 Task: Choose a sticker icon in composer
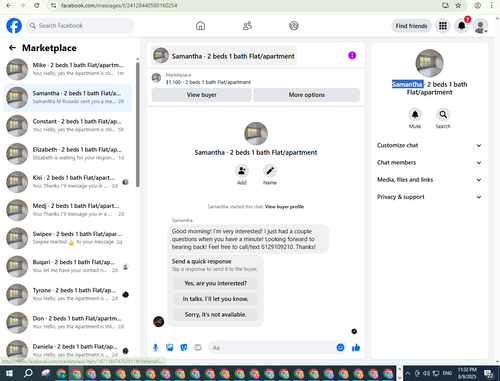pyautogui.click(x=184, y=348)
